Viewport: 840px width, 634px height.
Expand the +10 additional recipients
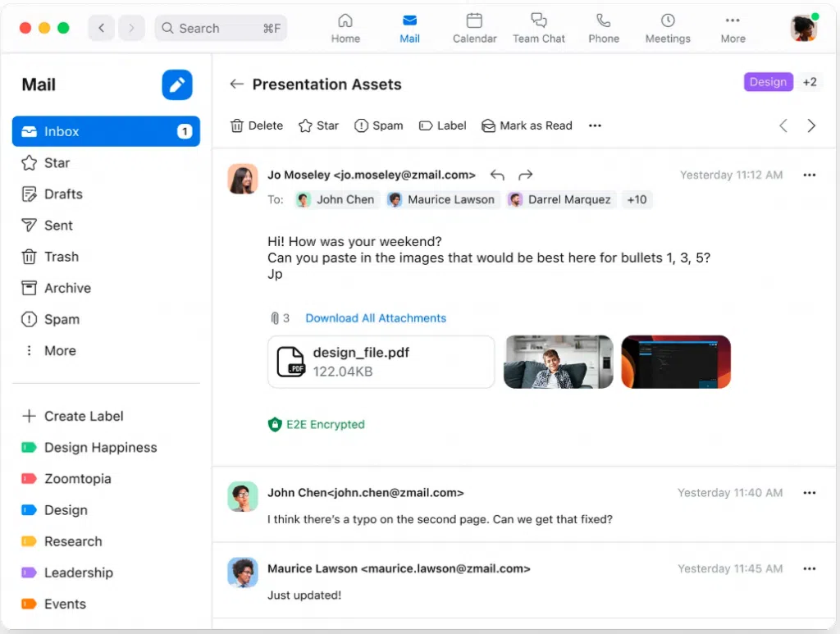pos(637,199)
